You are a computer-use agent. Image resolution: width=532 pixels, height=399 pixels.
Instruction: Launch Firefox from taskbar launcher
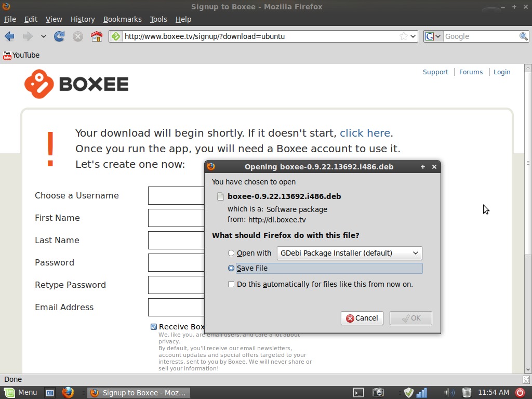tap(68, 393)
